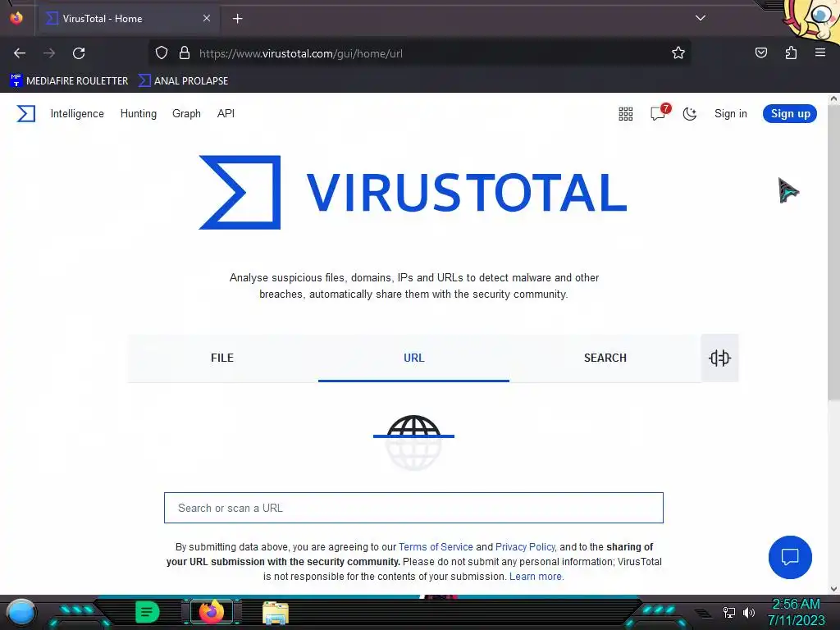Click the volume speaker tray icon
Image resolution: width=840 pixels, height=630 pixels.
(x=748, y=612)
